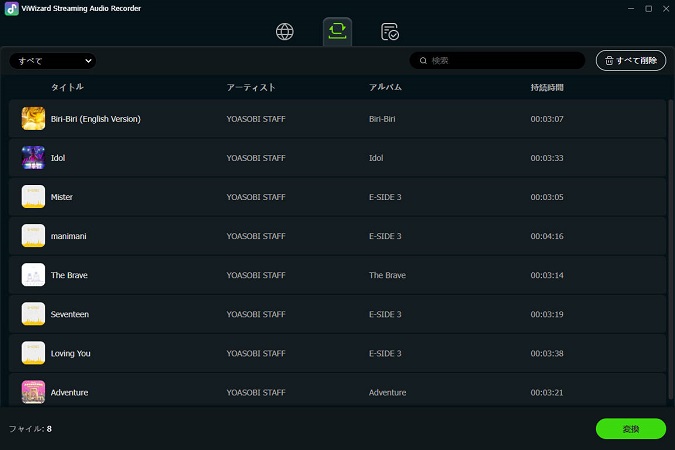Click the Seventeen track thumbnail
The height and width of the screenshot is (450, 675).
(33, 314)
